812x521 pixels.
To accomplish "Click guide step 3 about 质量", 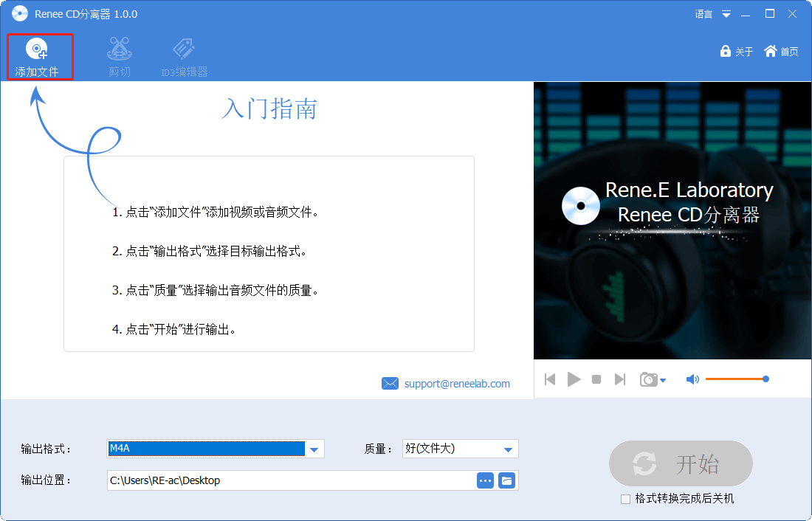I will pyautogui.click(x=215, y=291).
